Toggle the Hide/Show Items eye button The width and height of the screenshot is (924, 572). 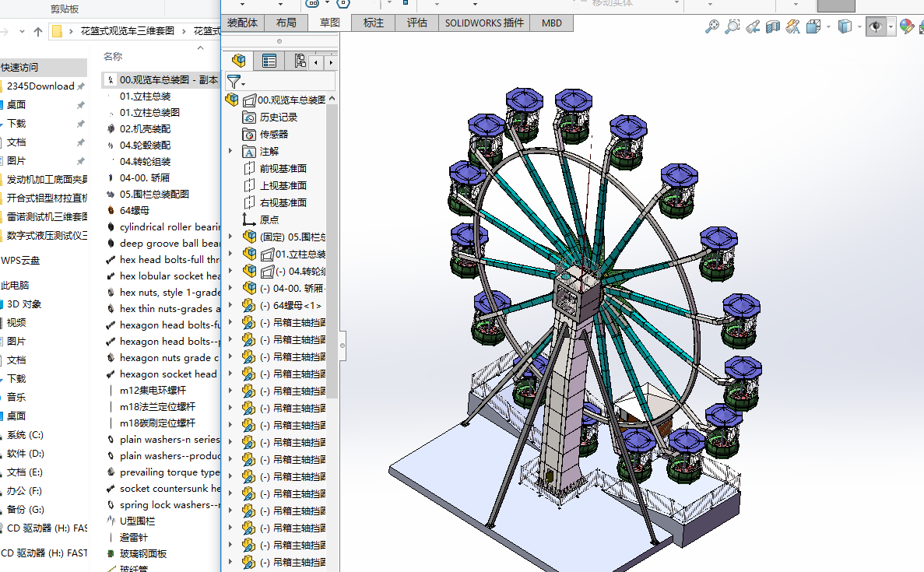(877, 27)
